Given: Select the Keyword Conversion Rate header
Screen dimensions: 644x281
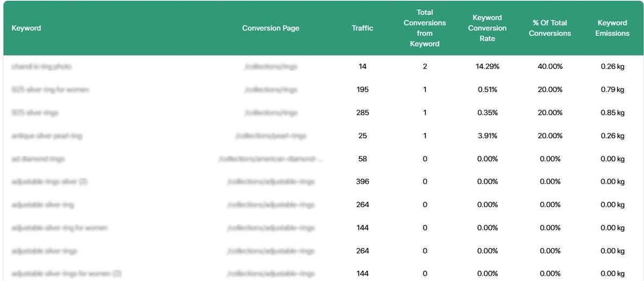Looking at the screenshot, I should [x=487, y=28].
